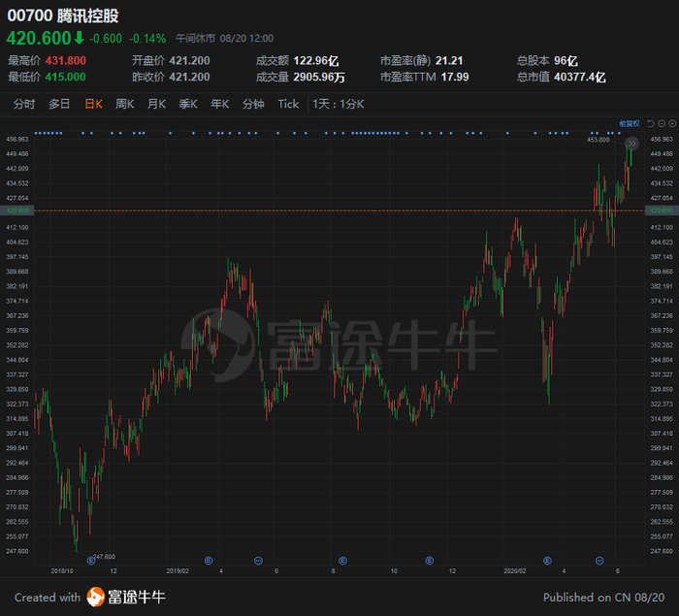
Task: Click the 市盈率(静) value 21.21
Action: pos(449,61)
